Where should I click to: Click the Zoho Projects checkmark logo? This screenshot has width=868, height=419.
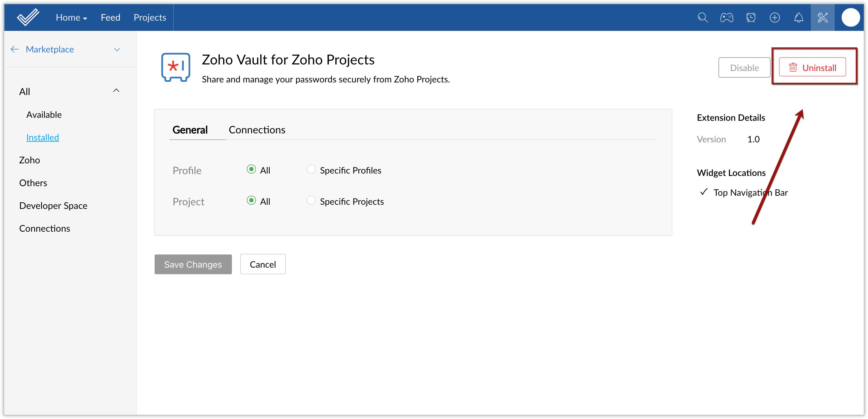(x=28, y=17)
